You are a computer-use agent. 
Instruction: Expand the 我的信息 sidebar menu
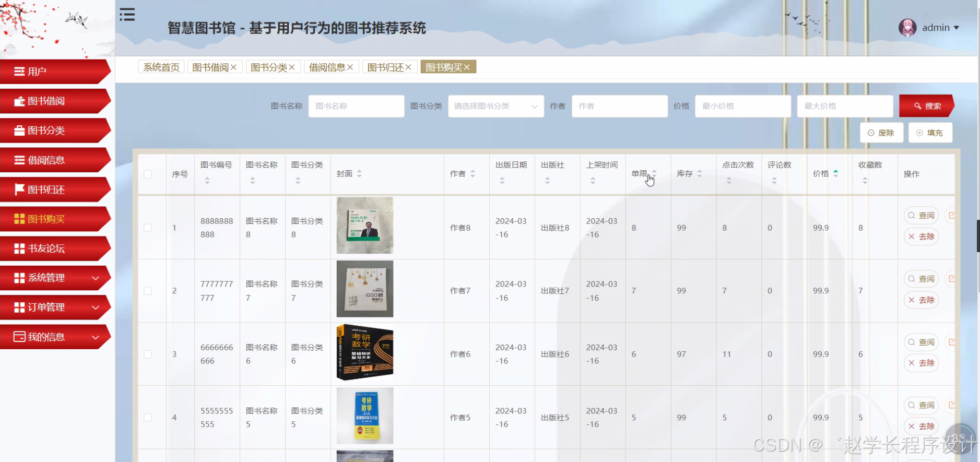click(x=55, y=337)
